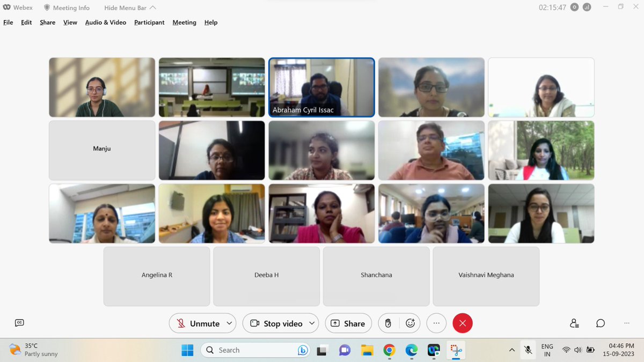The height and width of the screenshot is (362, 644).
Task: Open Meeting Info
Action: (67, 8)
